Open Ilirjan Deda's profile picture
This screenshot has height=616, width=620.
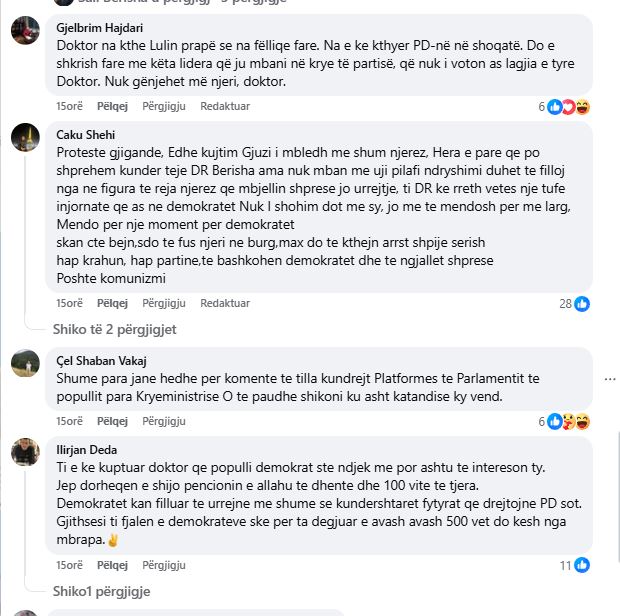(25, 452)
